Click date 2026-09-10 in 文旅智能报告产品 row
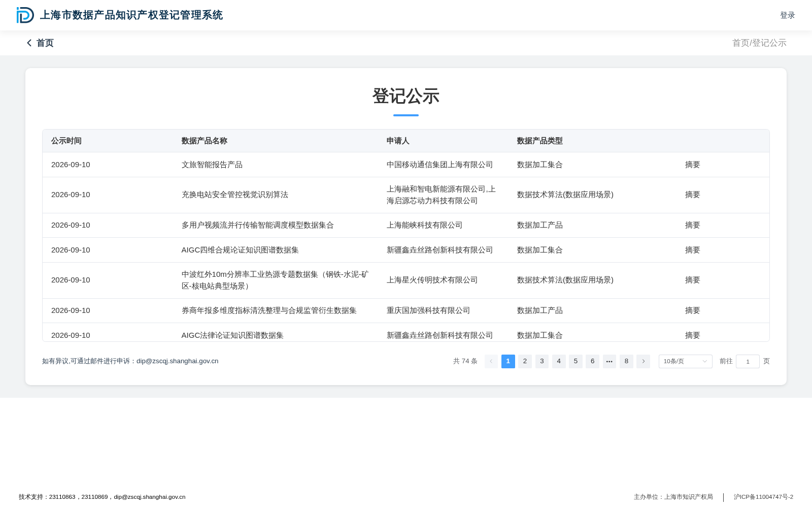Screen dimensions: 812x508 pyautogui.click(x=71, y=165)
